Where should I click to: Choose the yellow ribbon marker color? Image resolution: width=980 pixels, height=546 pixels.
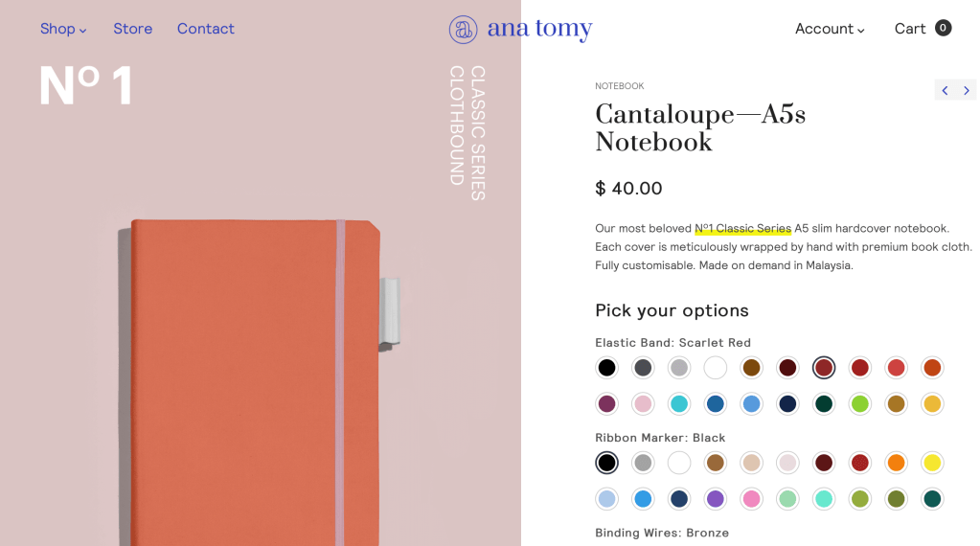point(932,464)
